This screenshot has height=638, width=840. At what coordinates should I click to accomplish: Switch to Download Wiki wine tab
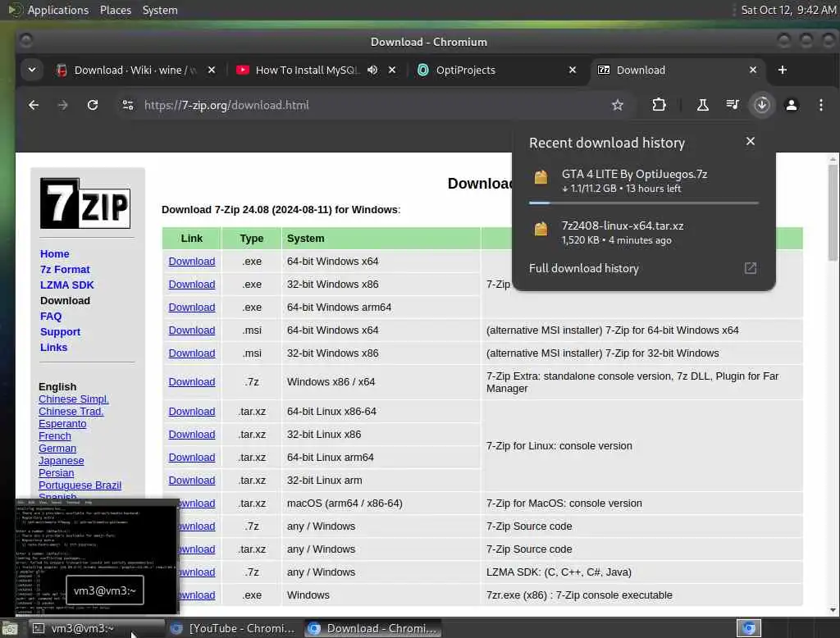[x=134, y=71]
